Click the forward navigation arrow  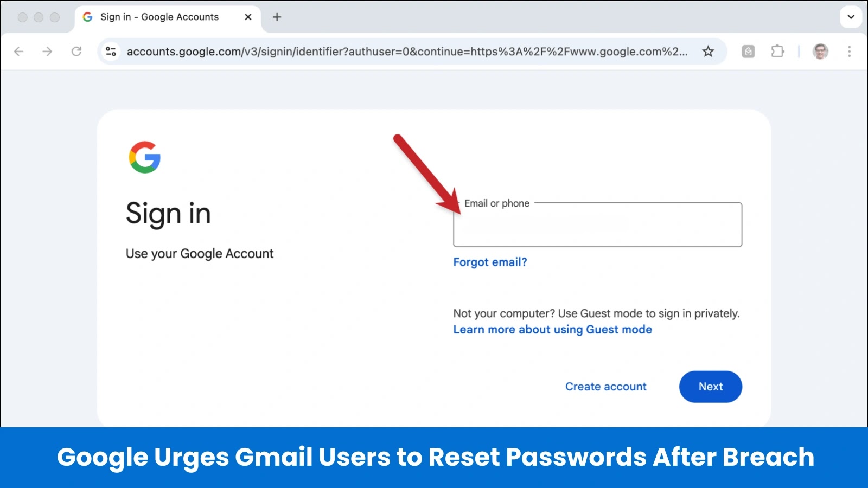[x=48, y=52]
